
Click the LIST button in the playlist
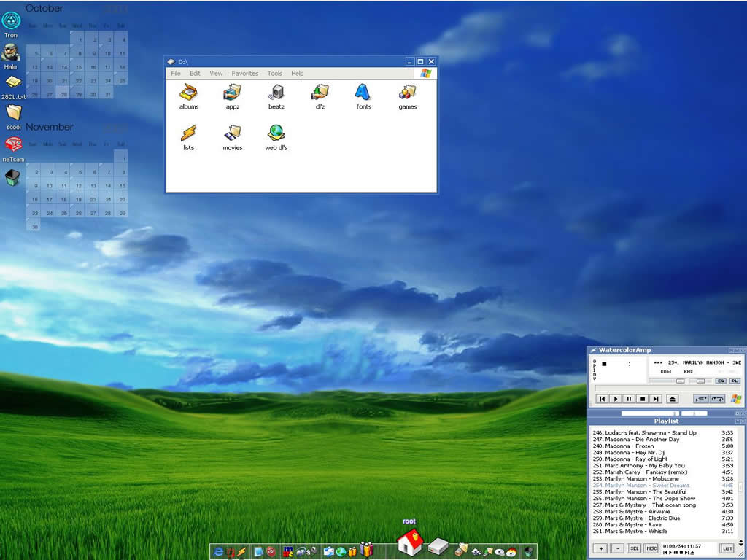(727, 548)
